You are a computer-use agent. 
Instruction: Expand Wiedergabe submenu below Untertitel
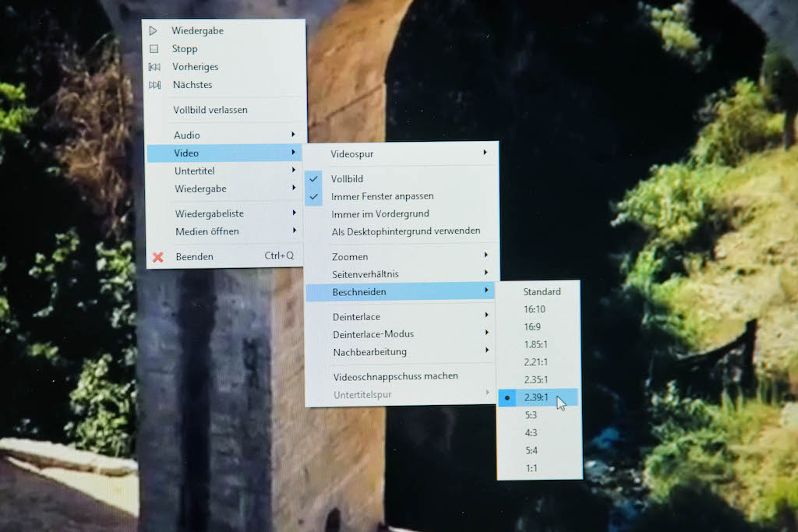(224, 188)
